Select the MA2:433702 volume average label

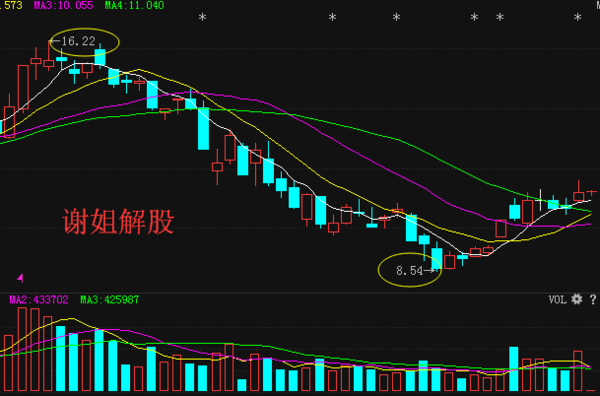(x=39, y=300)
